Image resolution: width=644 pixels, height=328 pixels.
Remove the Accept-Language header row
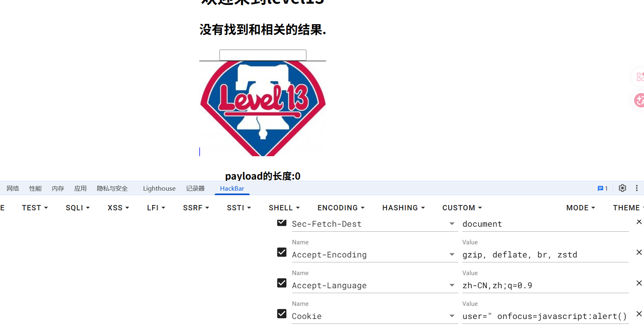639,283
